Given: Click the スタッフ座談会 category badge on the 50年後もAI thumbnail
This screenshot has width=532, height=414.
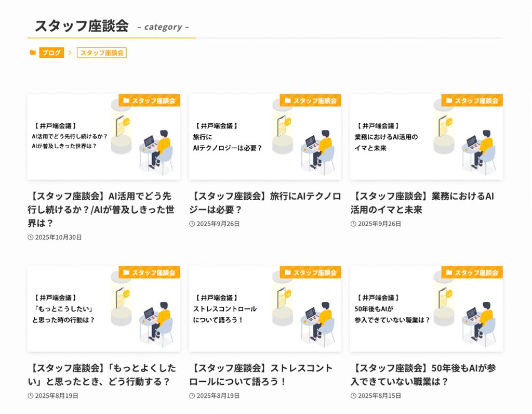Looking at the screenshot, I should 472,273.
